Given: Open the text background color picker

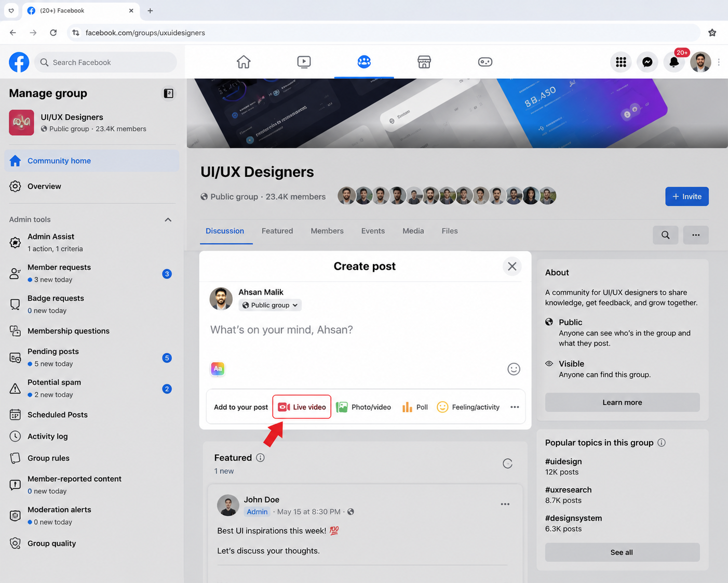Looking at the screenshot, I should [x=218, y=369].
